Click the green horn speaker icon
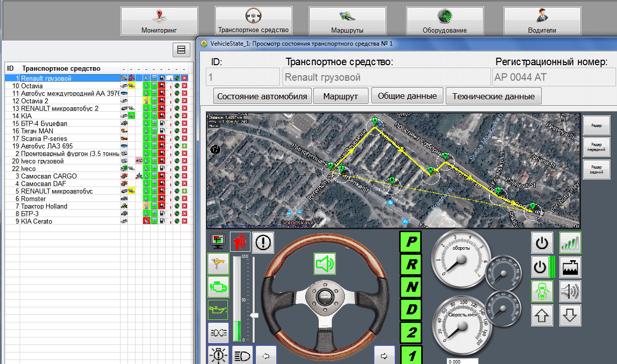This screenshot has height=364, width=617. point(325,263)
